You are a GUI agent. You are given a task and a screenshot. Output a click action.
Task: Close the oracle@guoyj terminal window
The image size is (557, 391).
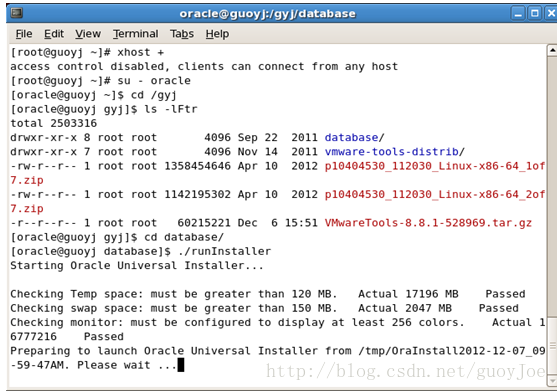[x=551, y=13]
